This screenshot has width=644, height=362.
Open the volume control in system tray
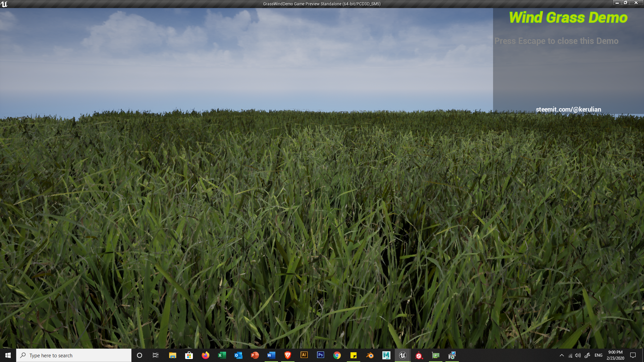click(x=578, y=355)
